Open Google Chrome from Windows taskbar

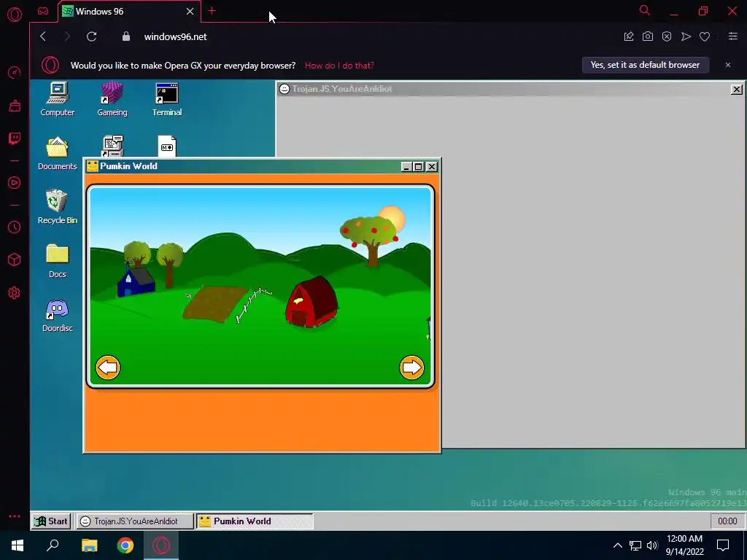(x=125, y=545)
